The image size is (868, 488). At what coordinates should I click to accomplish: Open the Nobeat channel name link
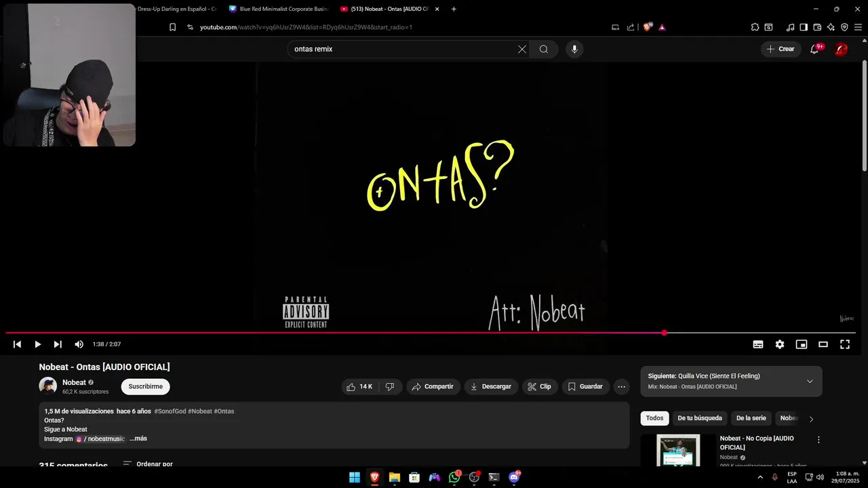(x=74, y=382)
